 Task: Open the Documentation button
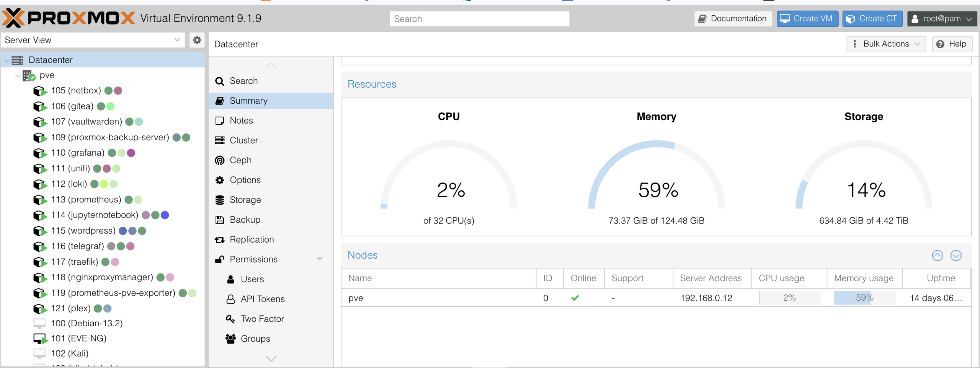click(x=733, y=19)
